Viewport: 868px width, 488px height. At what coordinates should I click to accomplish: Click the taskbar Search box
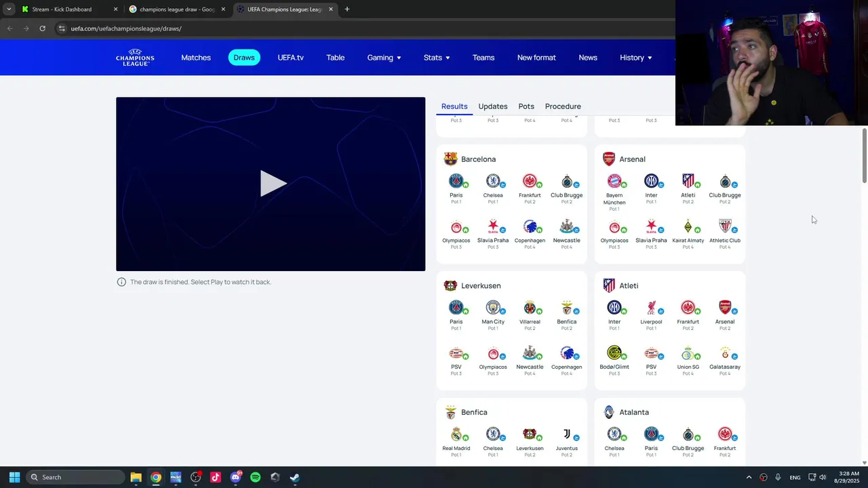click(75, 477)
